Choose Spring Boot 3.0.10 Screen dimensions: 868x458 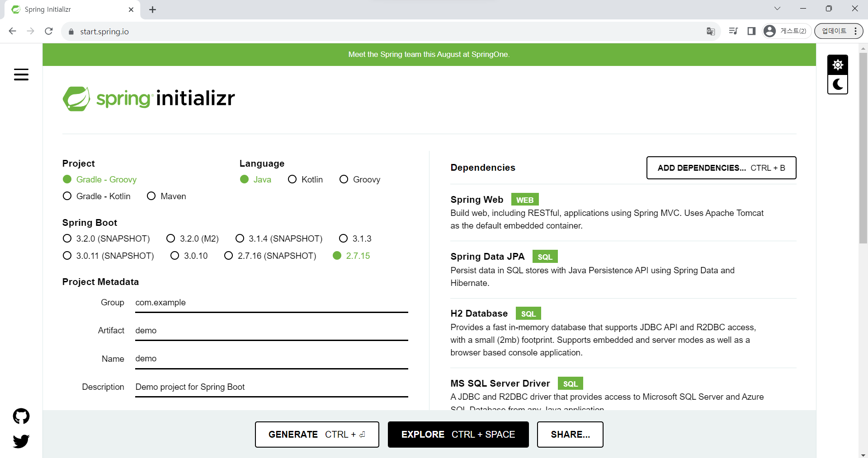click(x=189, y=256)
